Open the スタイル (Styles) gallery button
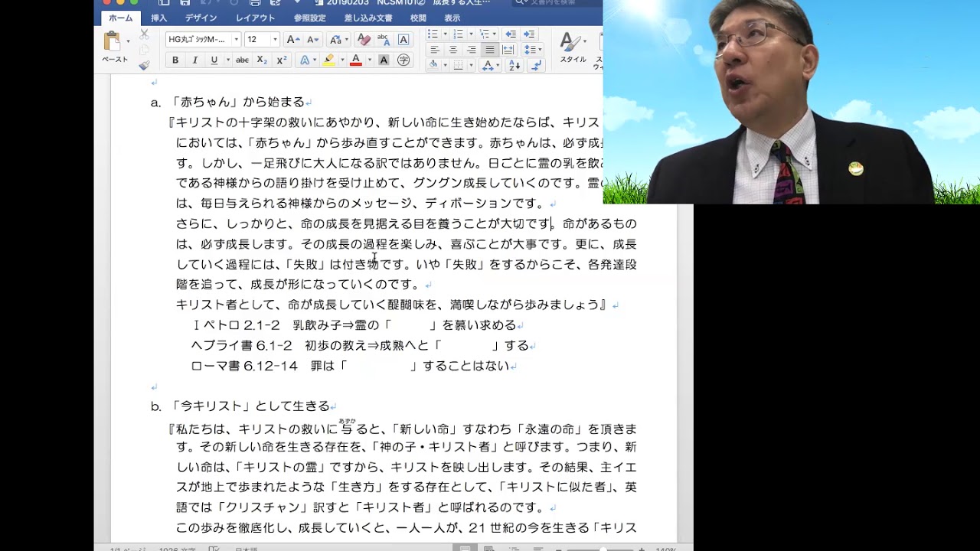Viewport: 980px width, 551px height. (x=571, y=46)
